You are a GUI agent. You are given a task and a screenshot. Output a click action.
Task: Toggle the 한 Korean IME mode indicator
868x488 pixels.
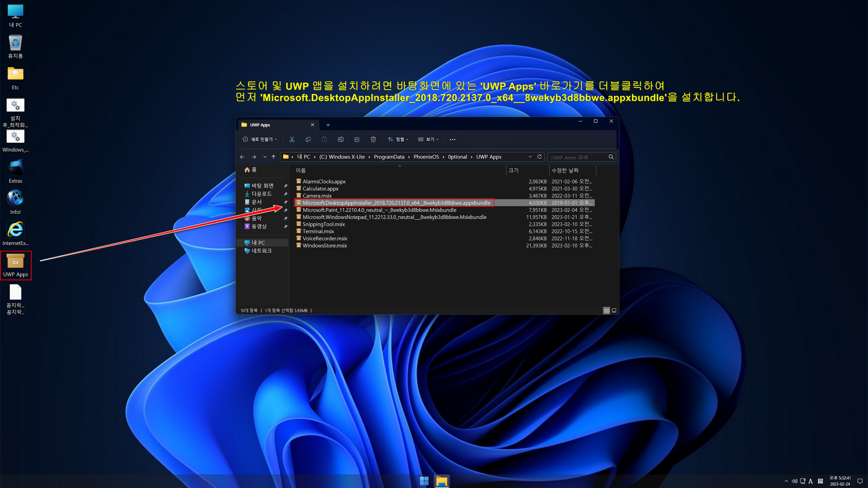point(820,481)
